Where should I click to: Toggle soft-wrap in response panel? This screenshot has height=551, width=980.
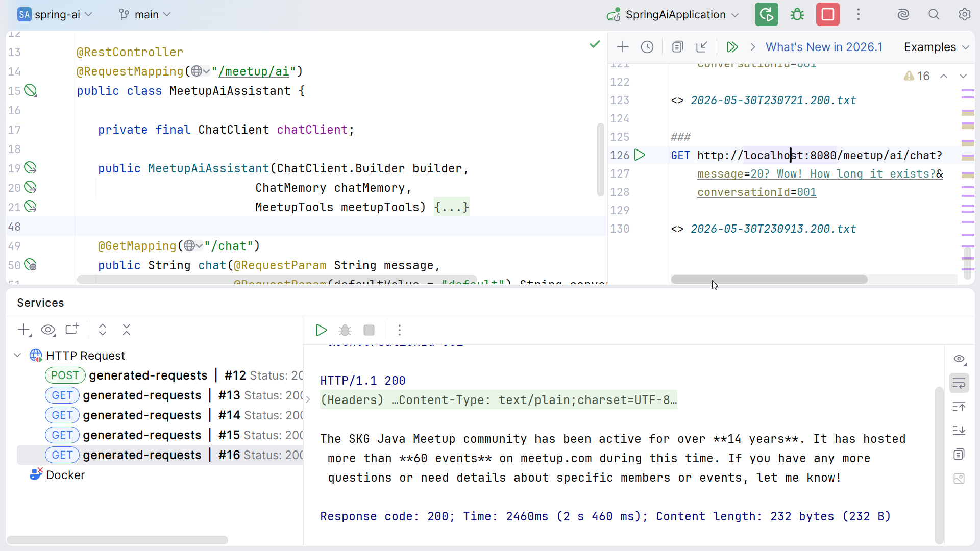[x=960, y=383]
